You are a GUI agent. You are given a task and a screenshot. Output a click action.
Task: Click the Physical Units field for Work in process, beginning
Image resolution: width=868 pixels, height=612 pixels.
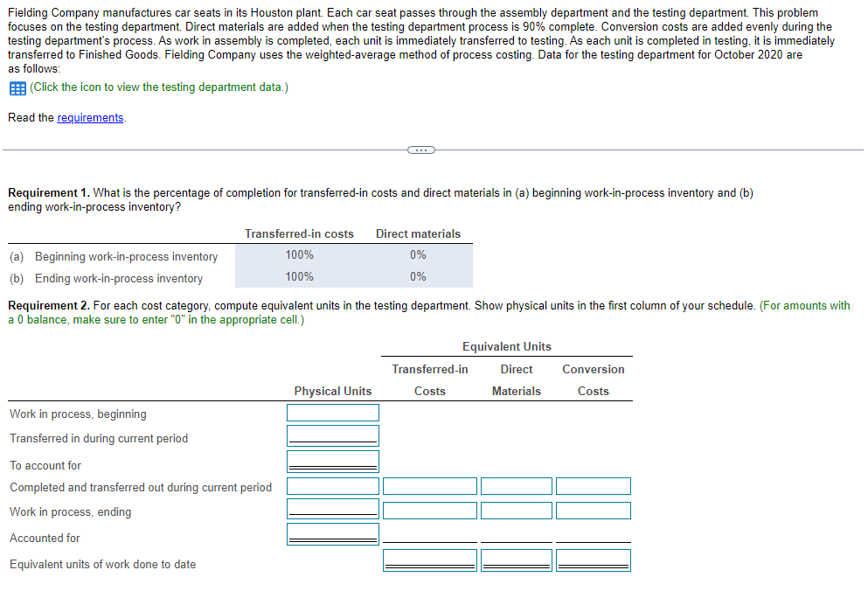[332, 413]
